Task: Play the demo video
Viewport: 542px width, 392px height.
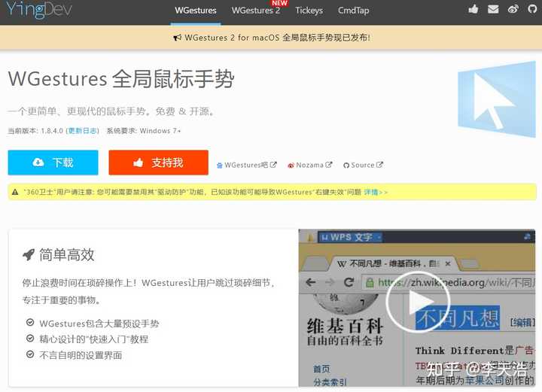Action: [418, 302]
